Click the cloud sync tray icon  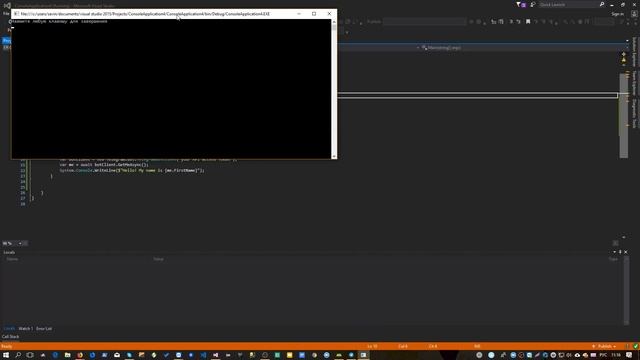(x=577, y=355)
